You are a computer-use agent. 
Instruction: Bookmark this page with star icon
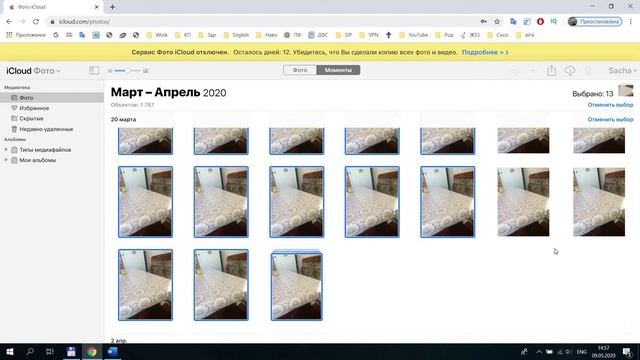pos(497,22)
